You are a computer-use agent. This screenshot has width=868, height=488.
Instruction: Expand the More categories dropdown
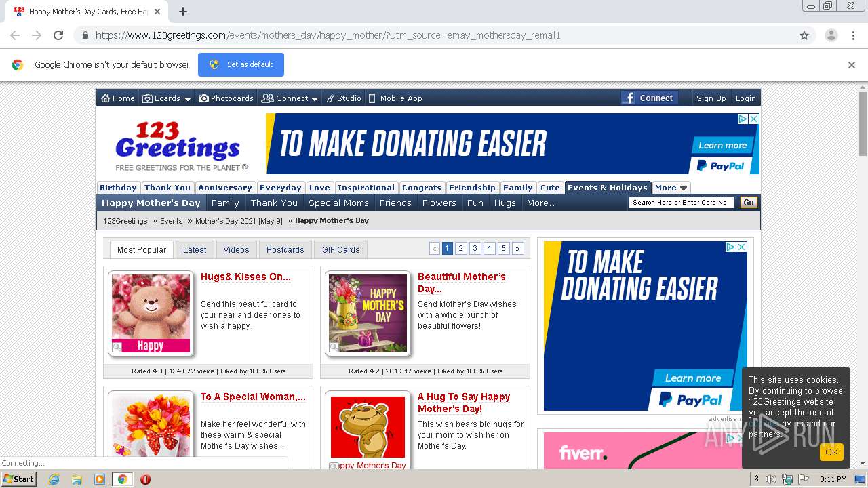click(x=671, y=188)
